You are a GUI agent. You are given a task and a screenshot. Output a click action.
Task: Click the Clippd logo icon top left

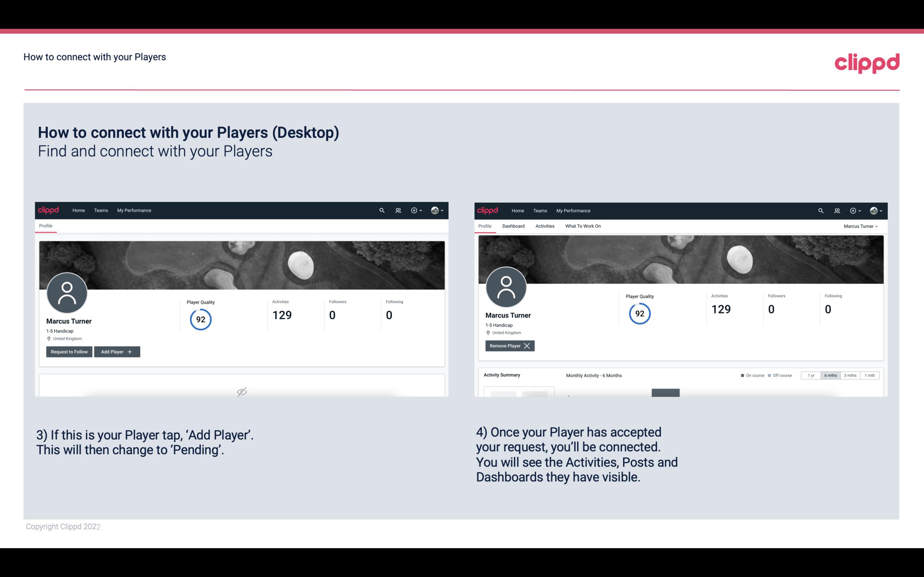click(49, 210)
